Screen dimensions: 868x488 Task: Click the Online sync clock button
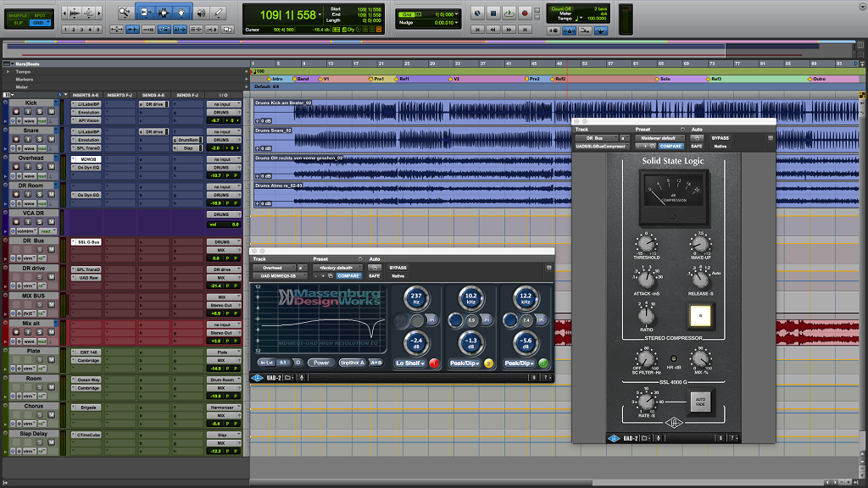coord(477,14)
